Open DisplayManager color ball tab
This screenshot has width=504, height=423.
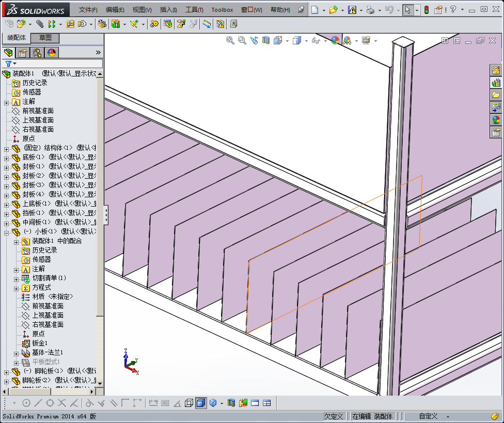tap(52, 52)
